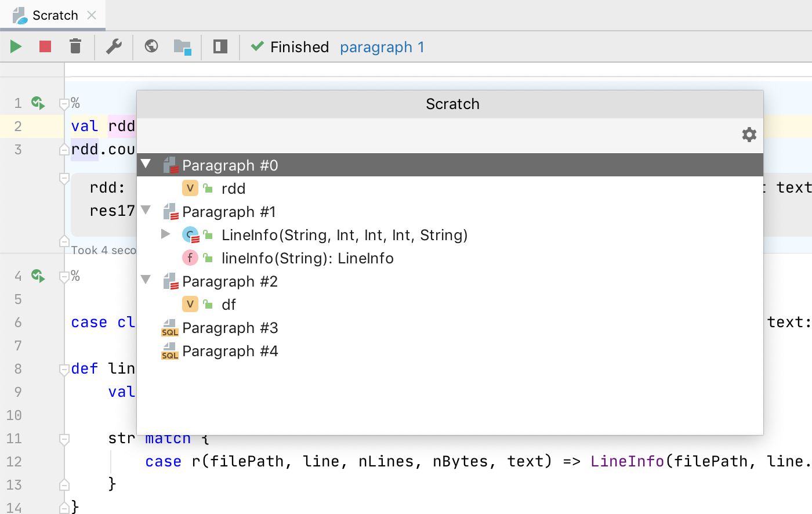812x514 pixels.
Task: Click the Paragraph #1 file icon
Action: (x=171, y=212)
